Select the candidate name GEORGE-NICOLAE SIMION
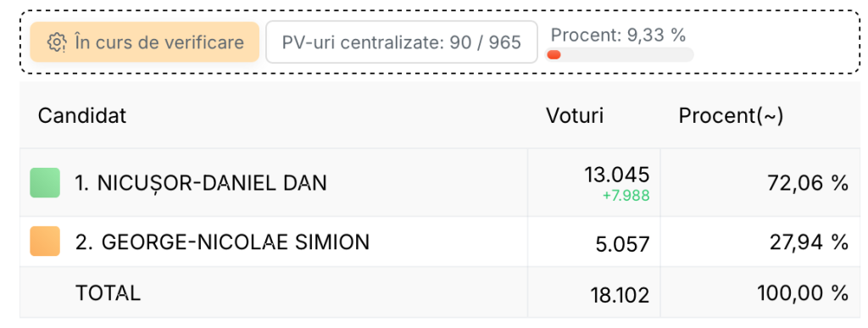The image size is (868, 328). pyautogui.click(x=236, y=242)
